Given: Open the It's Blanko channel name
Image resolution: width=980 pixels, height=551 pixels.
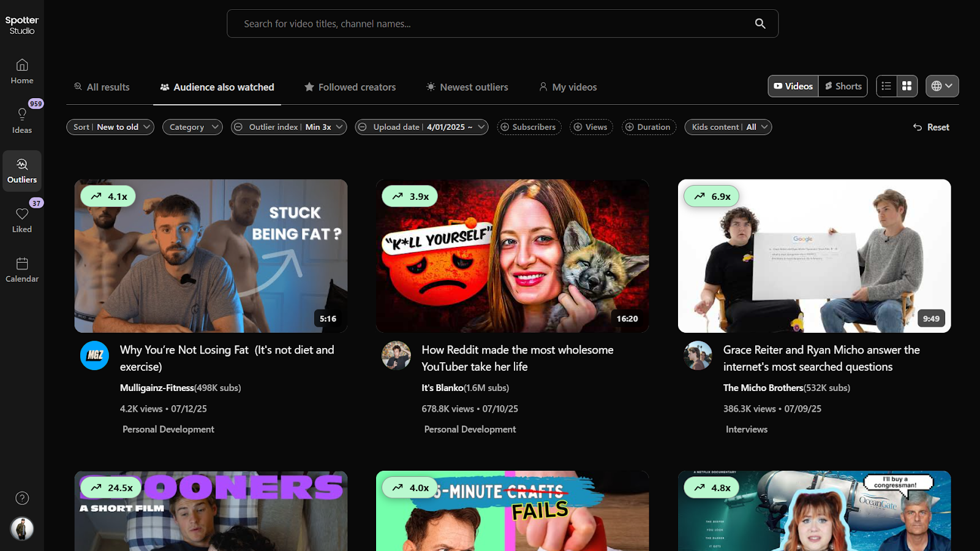Looking at the screenshot, I should (x=442, y=387).
